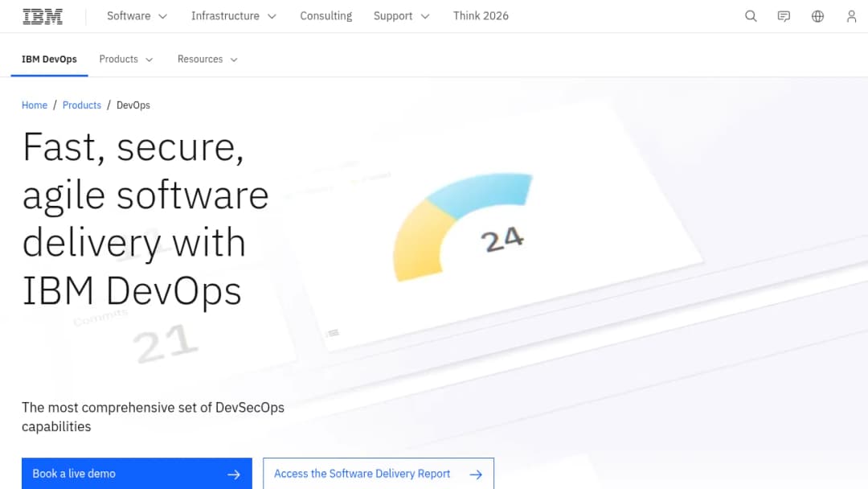The width and height of the screenshot is (868, 489).
Task: Expand the Products submenu chevron
Action: pos(149,60)
